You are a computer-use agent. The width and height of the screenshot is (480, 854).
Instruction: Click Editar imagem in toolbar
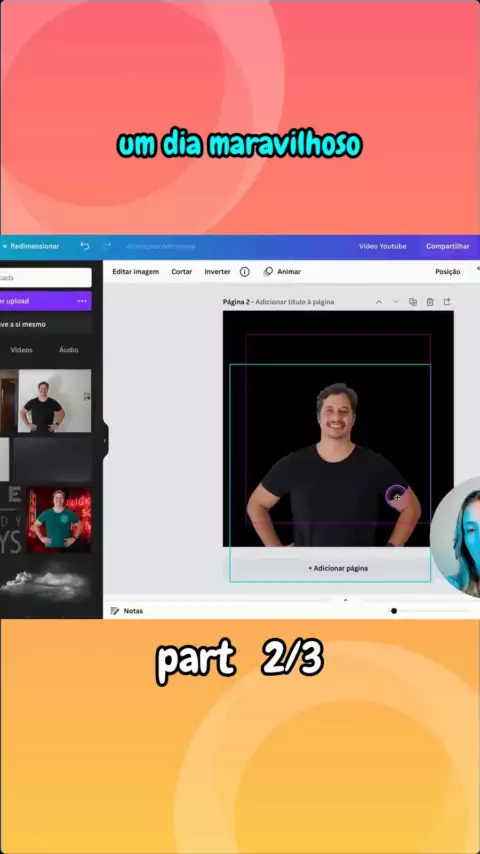(136, 272)
